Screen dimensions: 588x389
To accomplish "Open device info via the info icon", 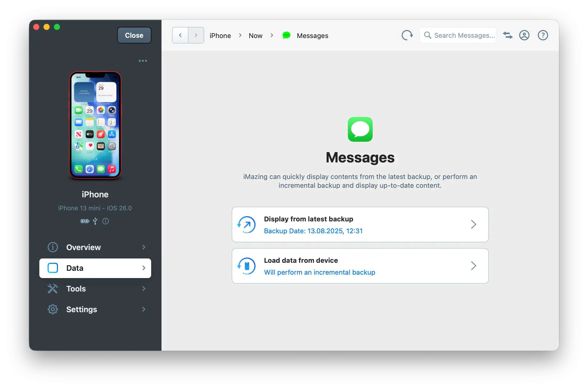I will pyautogui.click(x=105, y=221).
